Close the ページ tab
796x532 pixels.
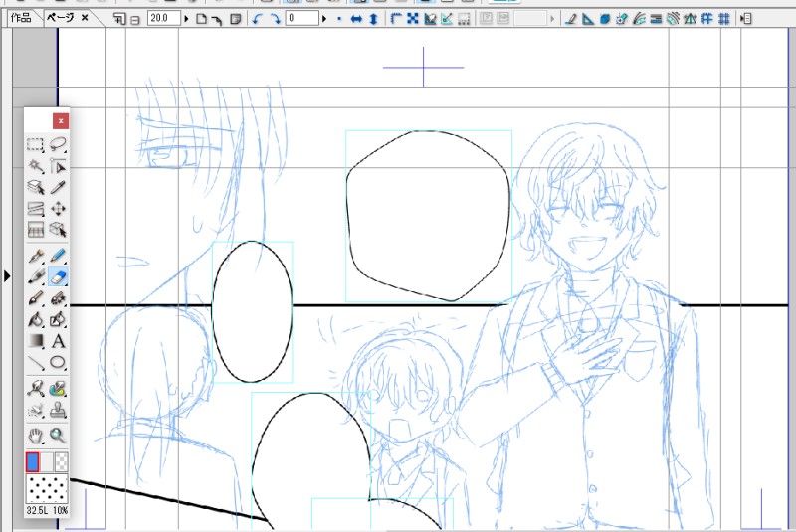pos(85,18)
